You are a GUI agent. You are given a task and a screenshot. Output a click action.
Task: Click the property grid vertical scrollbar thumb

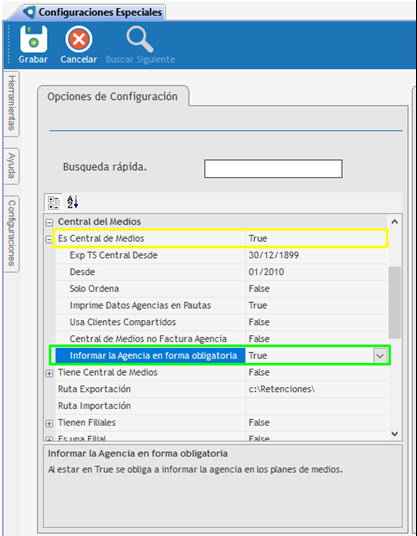395,303
